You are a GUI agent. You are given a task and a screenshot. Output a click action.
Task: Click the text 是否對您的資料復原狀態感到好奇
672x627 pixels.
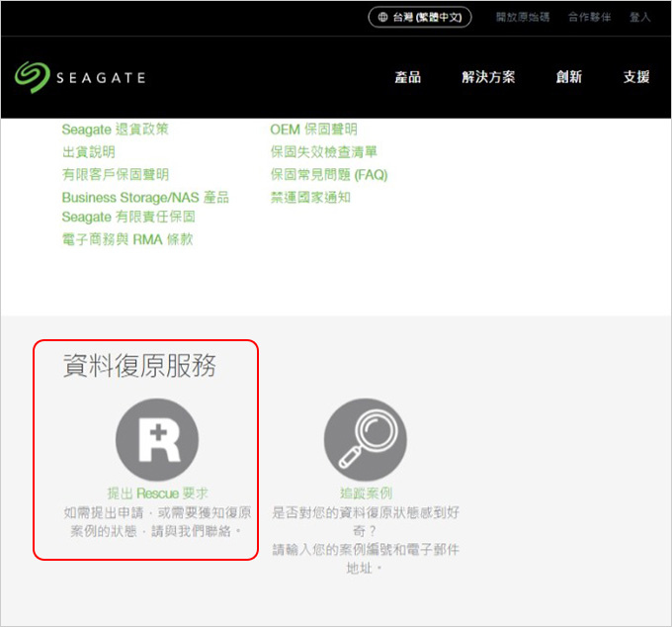(x=366, y=521)
